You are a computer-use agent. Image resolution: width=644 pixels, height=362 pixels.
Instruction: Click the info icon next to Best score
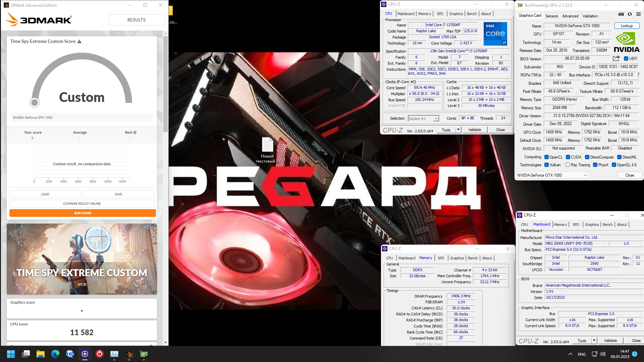click(x=135, y=132)
